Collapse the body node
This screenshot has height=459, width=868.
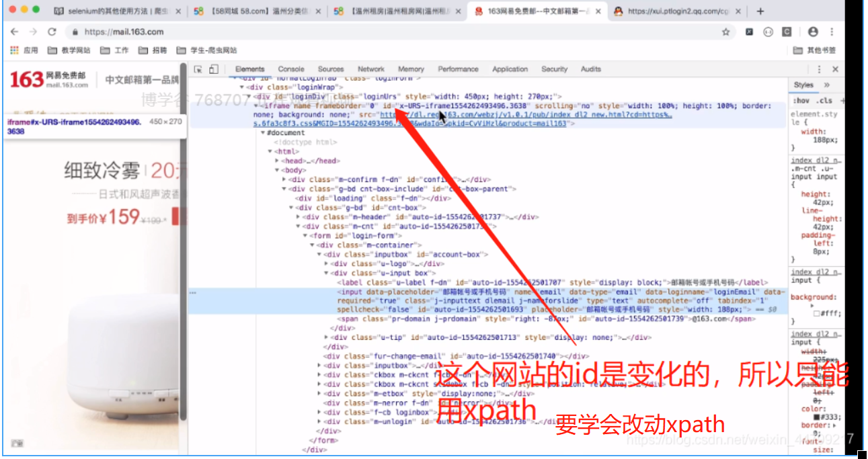[x=277, y=171]
